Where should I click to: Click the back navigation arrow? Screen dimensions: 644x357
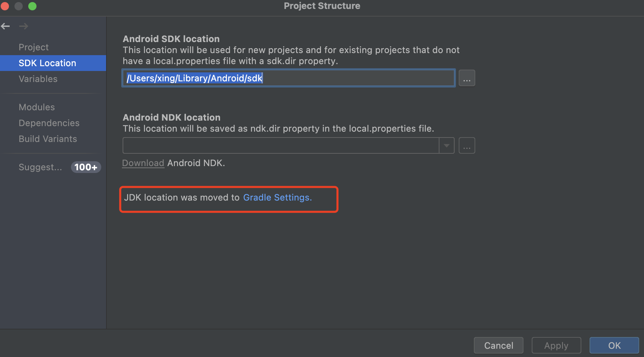(x=6, y=26)
